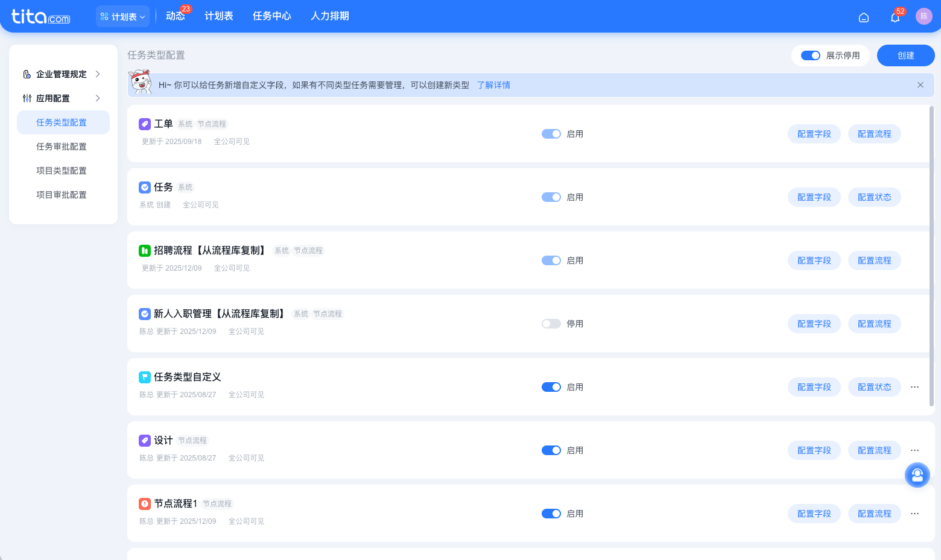Viewport: 941px width, 560px height.
Task: Click 配置状态 for 任务类型自定义
Action: click(875, 387)
